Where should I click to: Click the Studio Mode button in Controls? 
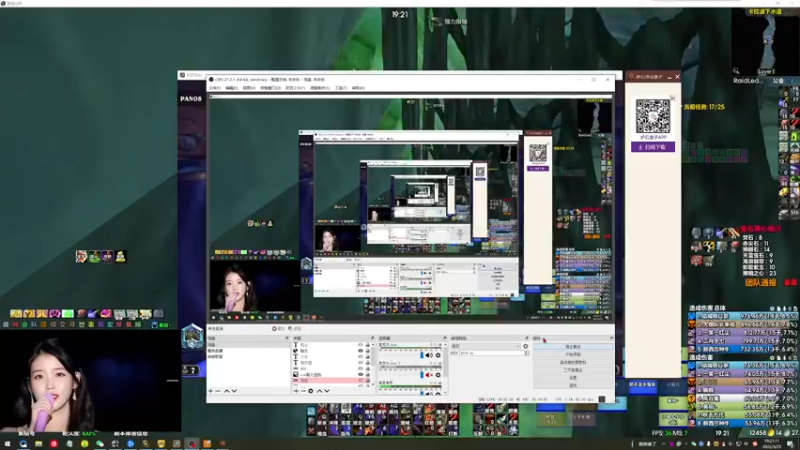[x=573, y=370]
